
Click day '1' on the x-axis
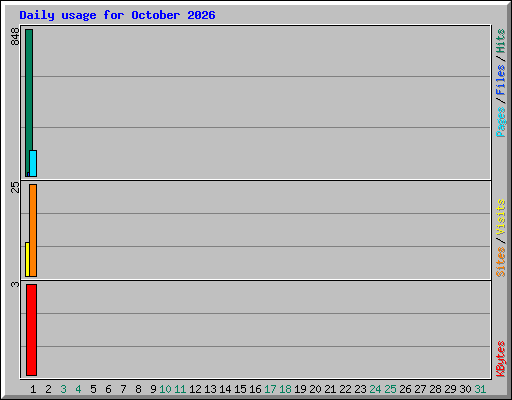33,389
